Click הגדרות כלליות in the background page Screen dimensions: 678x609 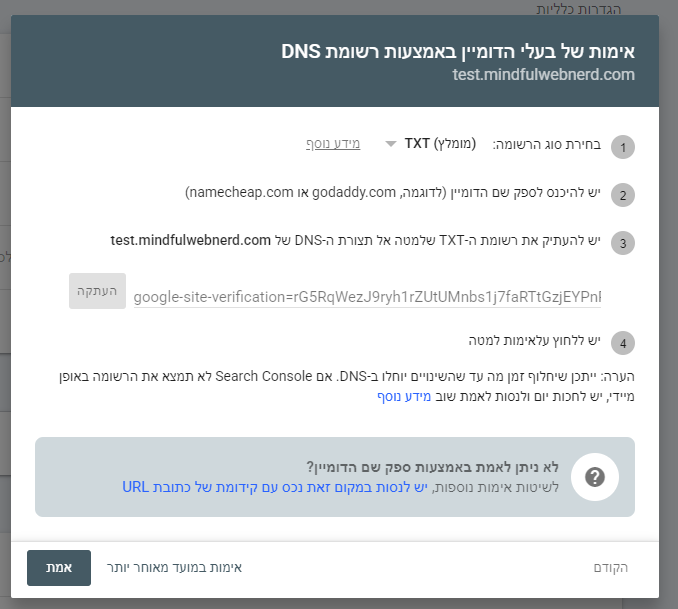coord(579,9)
